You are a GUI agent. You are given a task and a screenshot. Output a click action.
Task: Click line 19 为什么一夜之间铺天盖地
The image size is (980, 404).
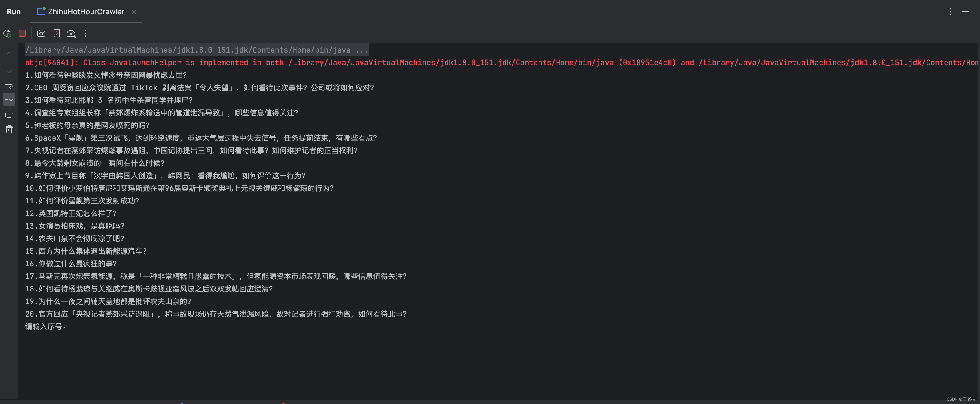pyautogui.click(x=108, y=301)
